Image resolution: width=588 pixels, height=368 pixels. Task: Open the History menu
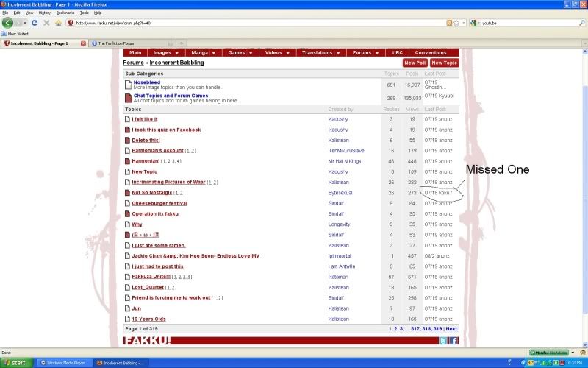[x=45, y=13]
